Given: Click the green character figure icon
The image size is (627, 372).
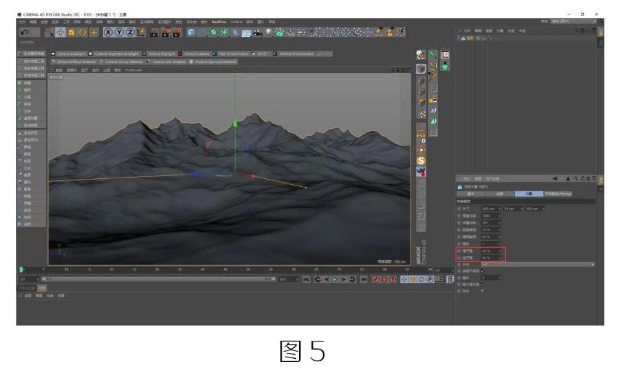Looking at the screenshot, I should tap(445, 66).
